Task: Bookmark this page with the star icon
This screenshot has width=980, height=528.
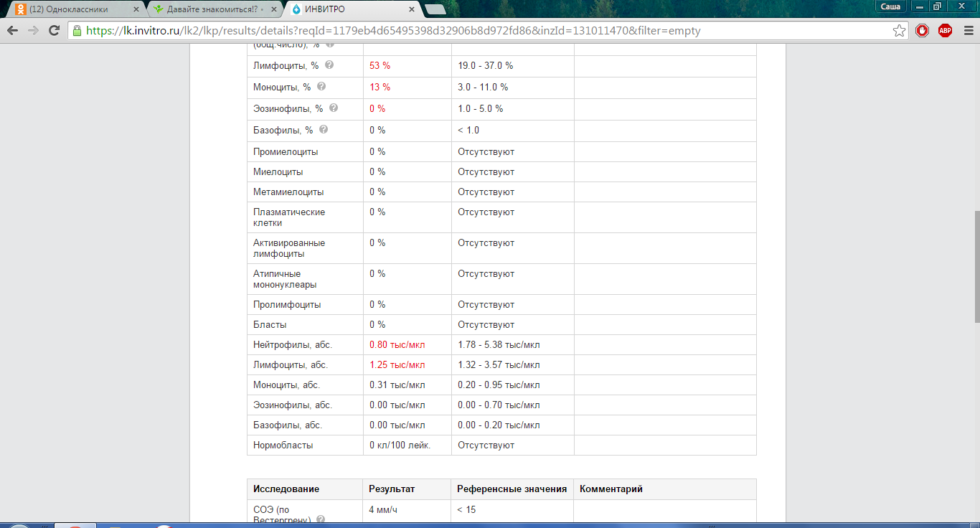Action: (x=899, y=31)
